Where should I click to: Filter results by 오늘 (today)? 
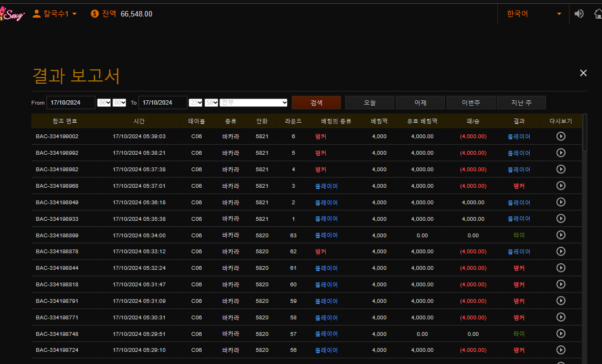[x=369, y=102]
